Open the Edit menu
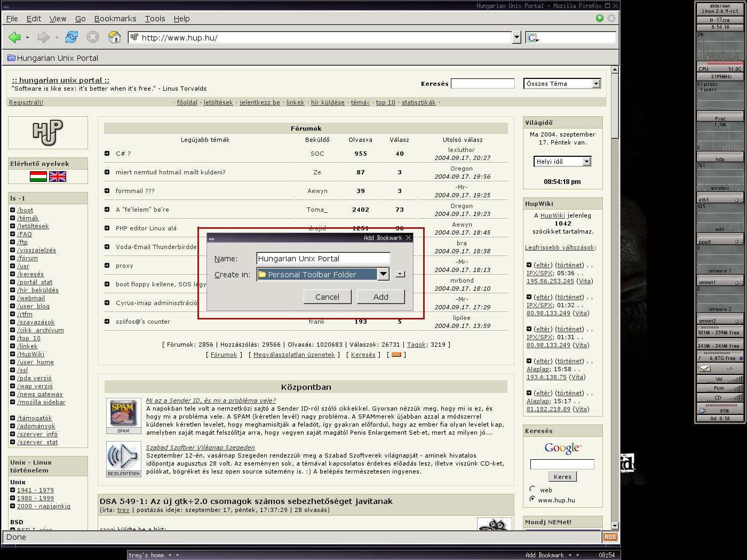Image resolution: width=747 pixels, height=560 pixels. coord(34,19)
